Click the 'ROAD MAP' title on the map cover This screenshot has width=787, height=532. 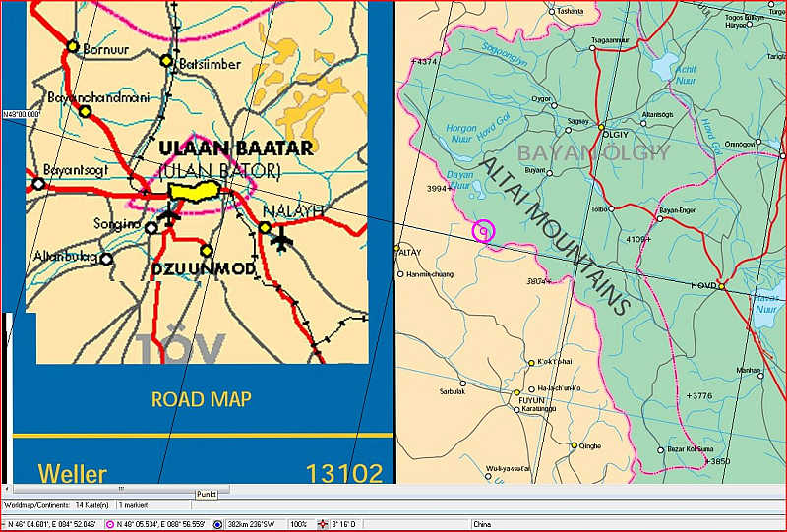point(202,399)
